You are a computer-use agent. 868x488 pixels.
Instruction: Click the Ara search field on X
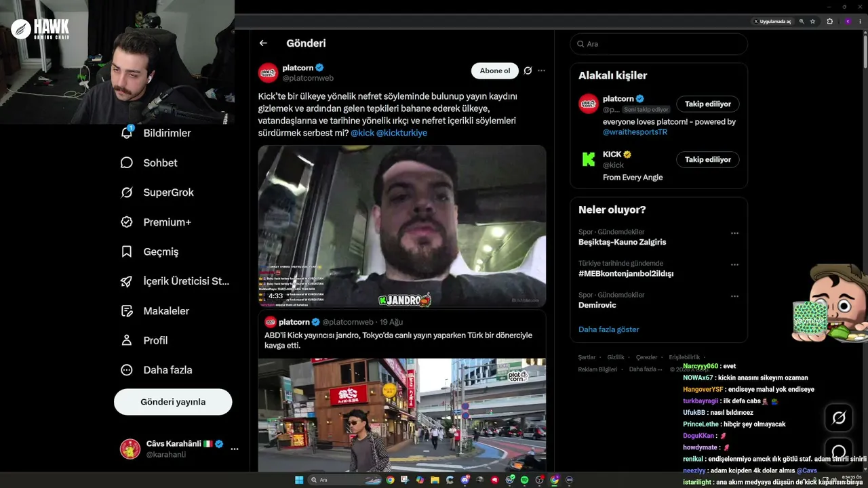pos(658,44)
